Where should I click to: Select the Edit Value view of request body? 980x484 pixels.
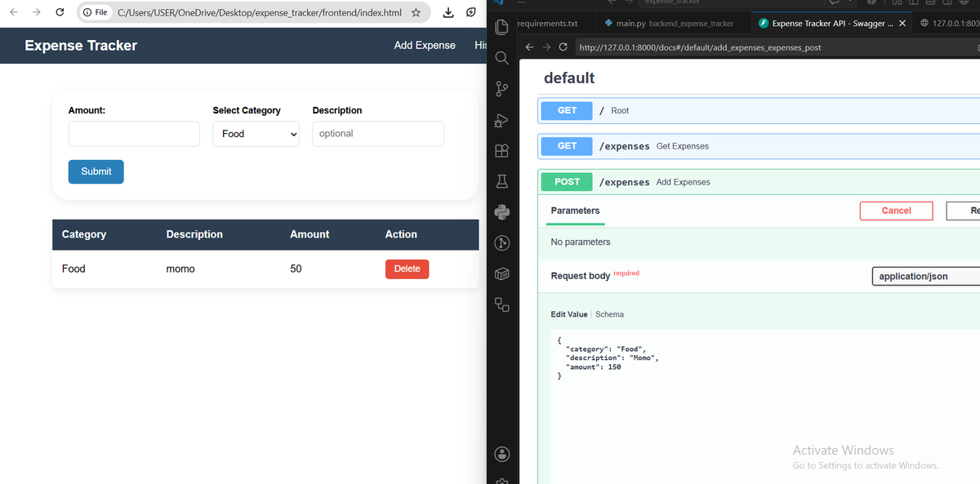(x=569, y=314)
